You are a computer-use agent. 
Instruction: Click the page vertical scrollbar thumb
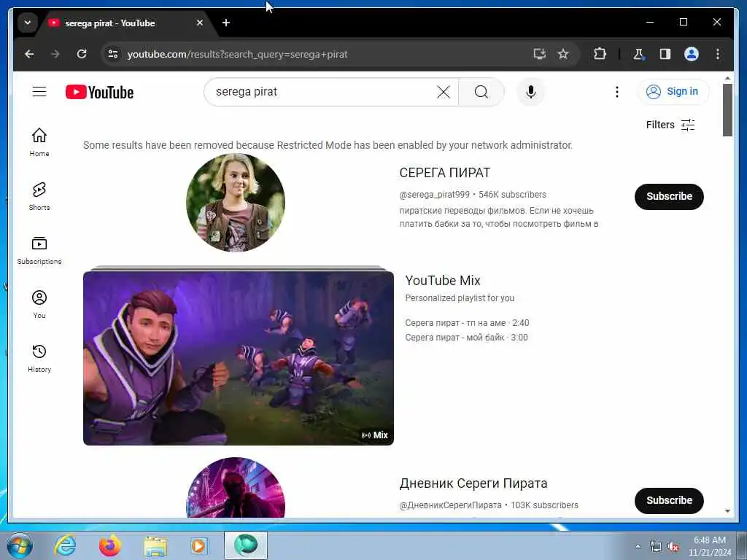pyautogui.click(x=727, y=111)
